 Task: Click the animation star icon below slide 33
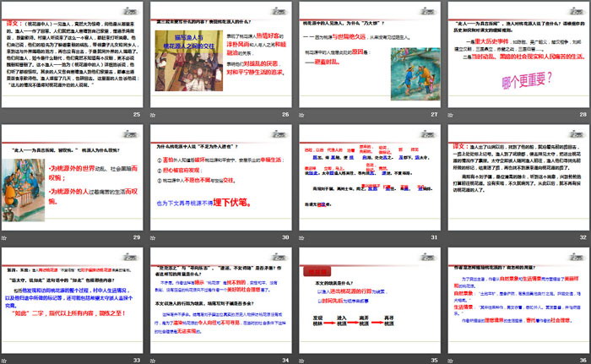[x=7, y=360]
